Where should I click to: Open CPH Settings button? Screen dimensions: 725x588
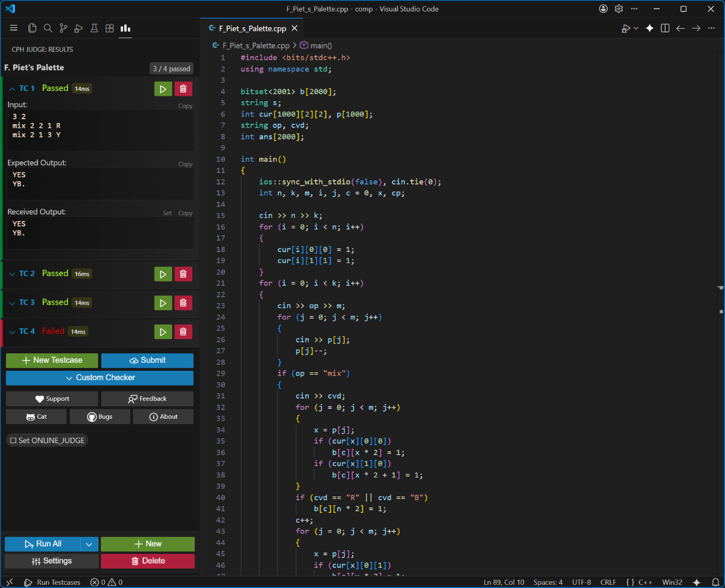tap(52, 561)
